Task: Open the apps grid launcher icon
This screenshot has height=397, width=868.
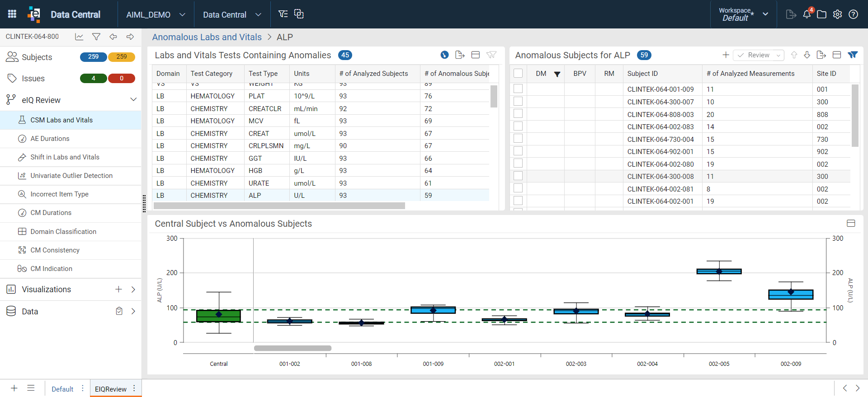Action: (12, 14)
